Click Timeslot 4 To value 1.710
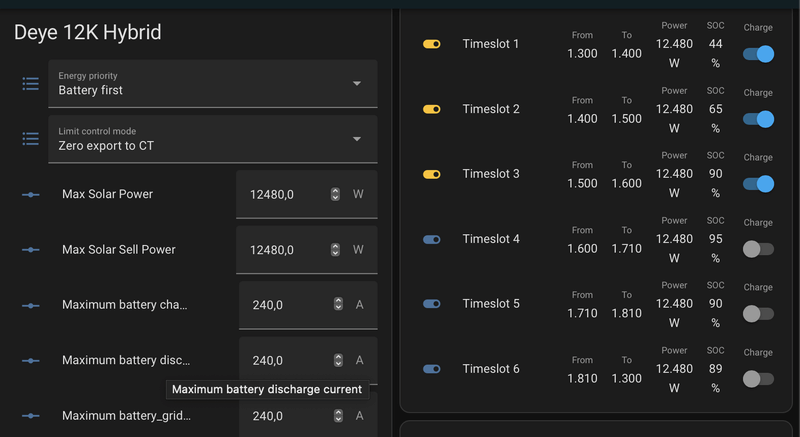 click(627, 249)
